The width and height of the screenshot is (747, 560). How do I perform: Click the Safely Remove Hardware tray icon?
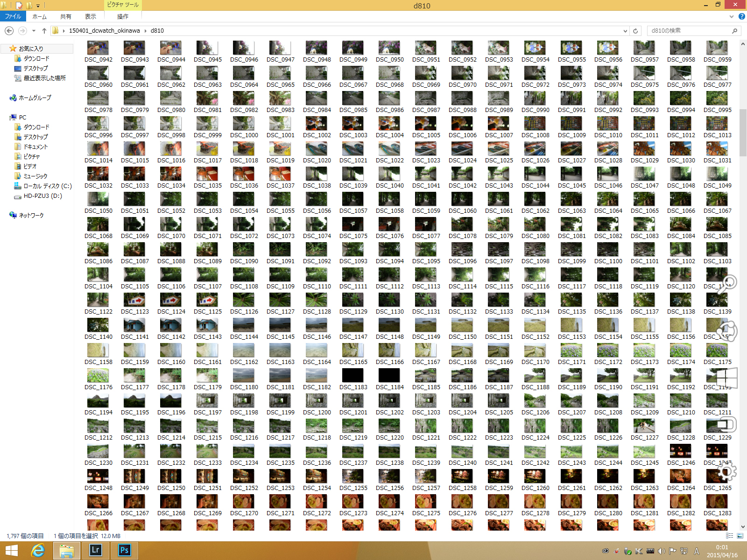coord(628,551)
